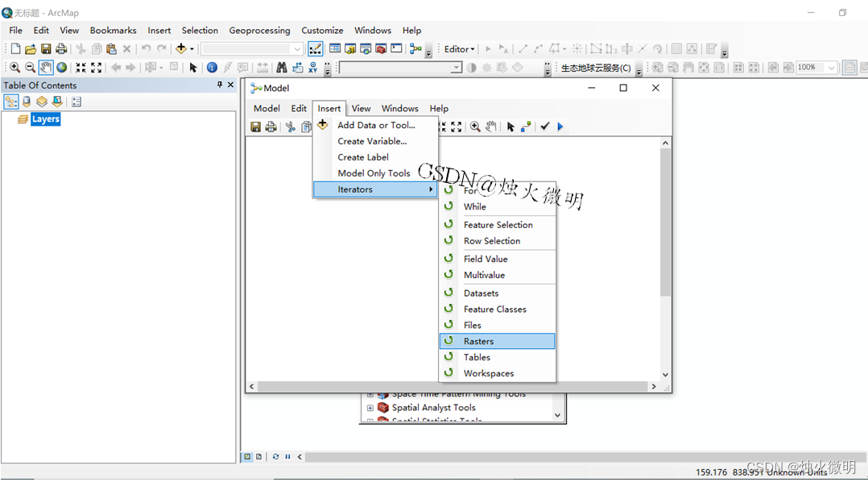The width and height of the screenshot is (868, 482).
Task: Click List By Source icon
Action: (27, 102)
